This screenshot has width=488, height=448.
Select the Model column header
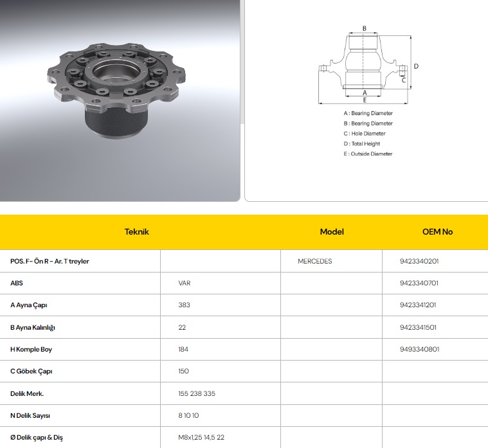coord(332,231)
